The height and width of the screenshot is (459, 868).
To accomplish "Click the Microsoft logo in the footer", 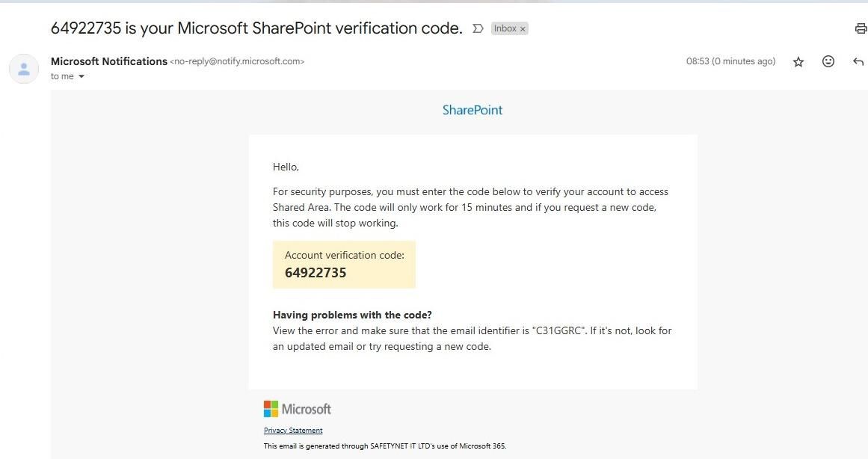I will (x=298, y=409).
